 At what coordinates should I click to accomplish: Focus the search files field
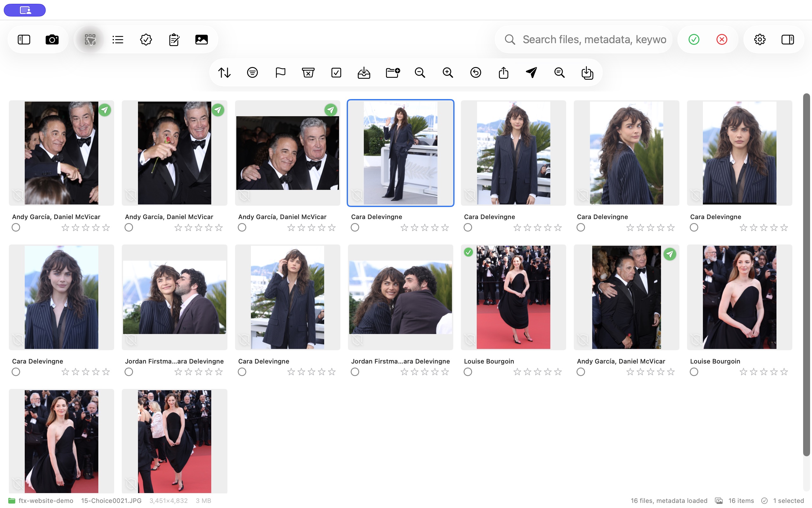pyautogui.click(x=584, y=40)
